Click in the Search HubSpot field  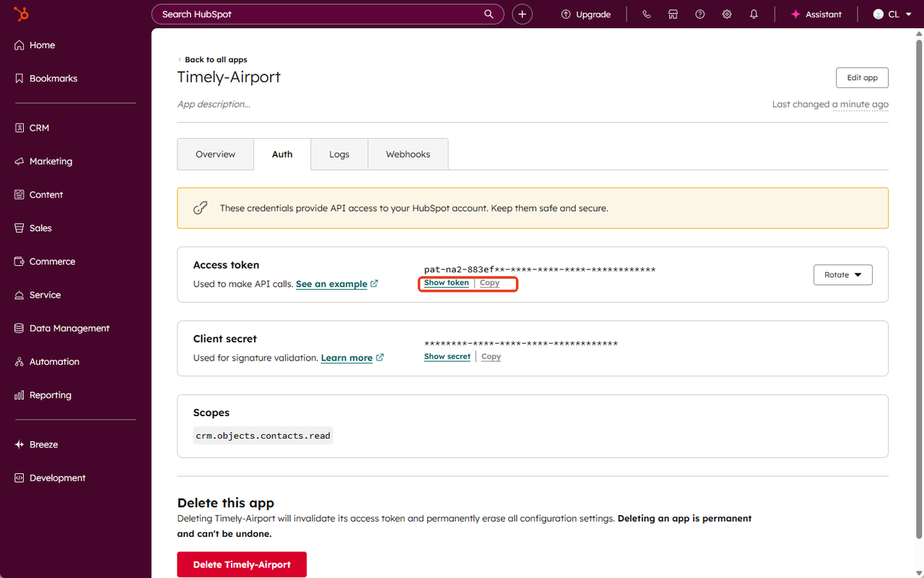tap(318, 14)
